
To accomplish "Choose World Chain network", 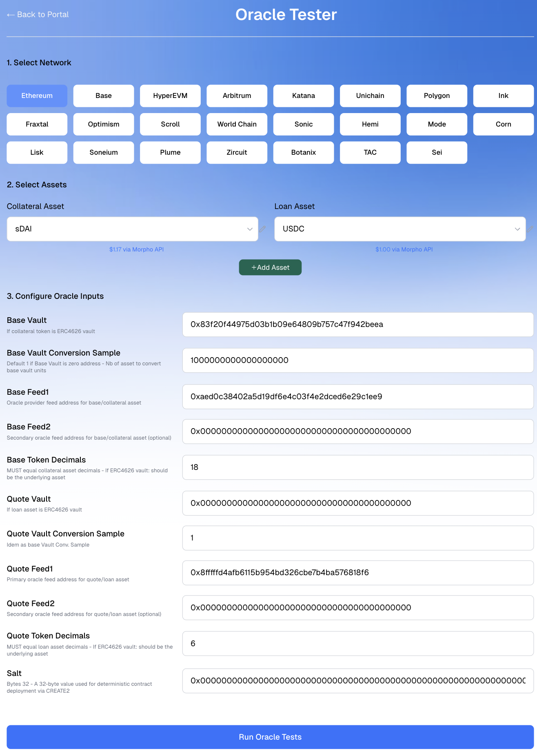I will click(x=237, y=124).
